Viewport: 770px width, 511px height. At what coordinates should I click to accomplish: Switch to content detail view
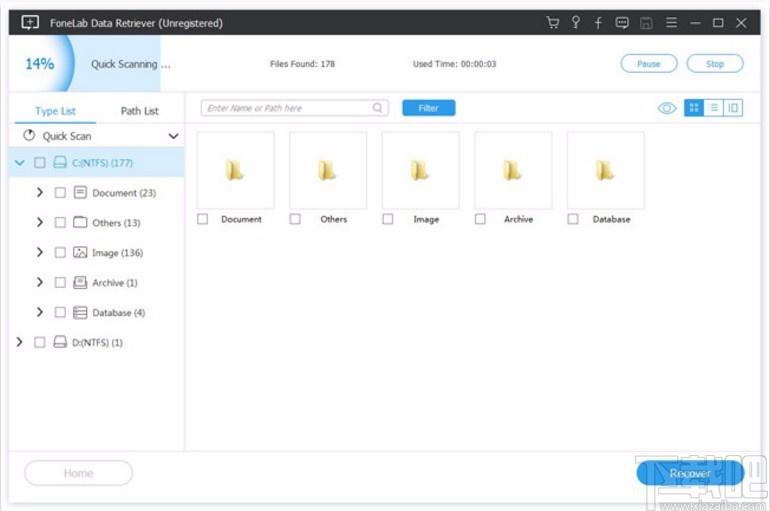733,108
